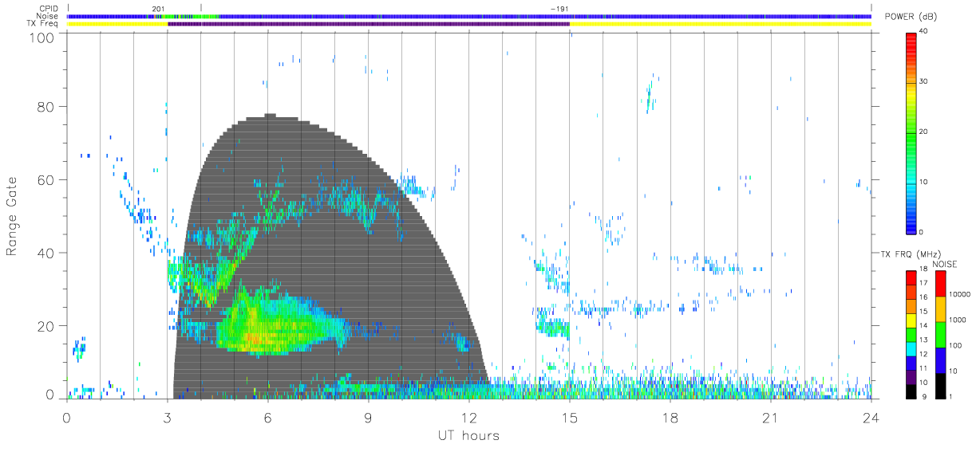Screen dimensions: 980x452
Task: Click the blue Noise strip above the plot
Action: (x=468, y=16)
